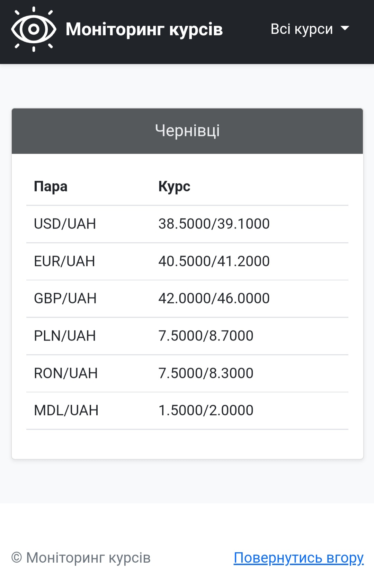This screenshot has width=374, height=588.
Task: Select the USD/UAH pair row
Action: (x=65, y=224)
